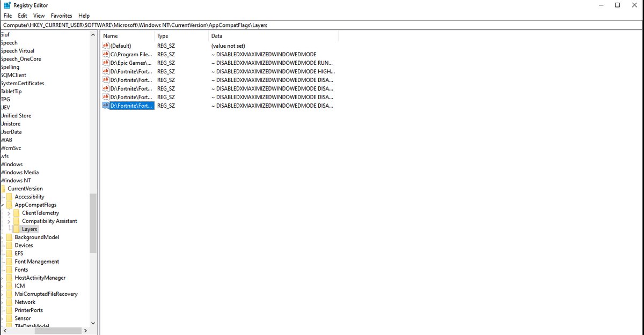Click the "(value not set)" data cell
This screenshot has height=335, width=644.
click(x=228, y=46)
